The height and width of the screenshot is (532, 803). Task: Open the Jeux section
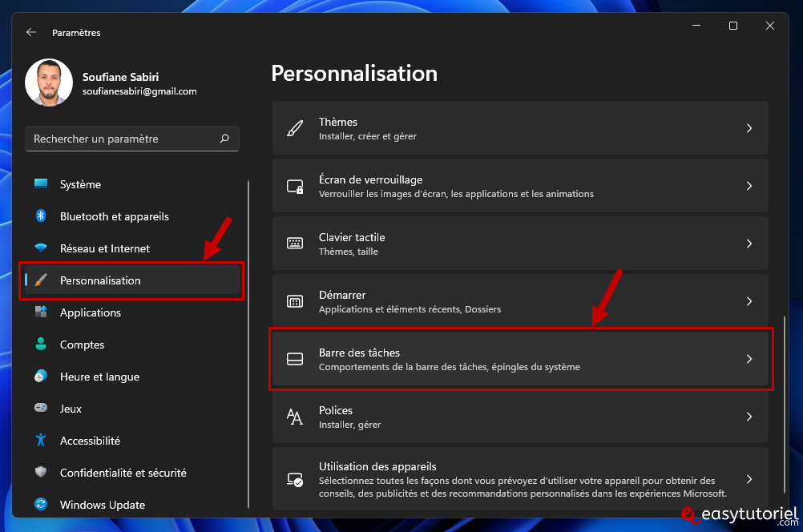click(132, 409)
